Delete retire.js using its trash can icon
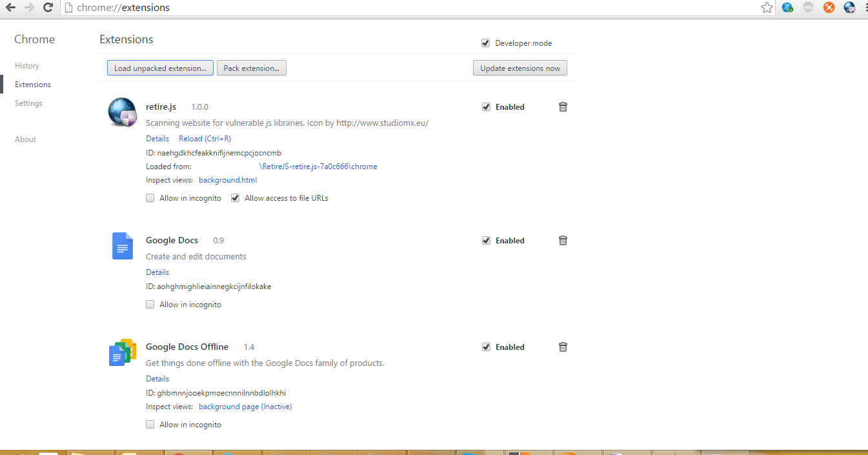The image size is (868, 455). [x=563, y=106]
